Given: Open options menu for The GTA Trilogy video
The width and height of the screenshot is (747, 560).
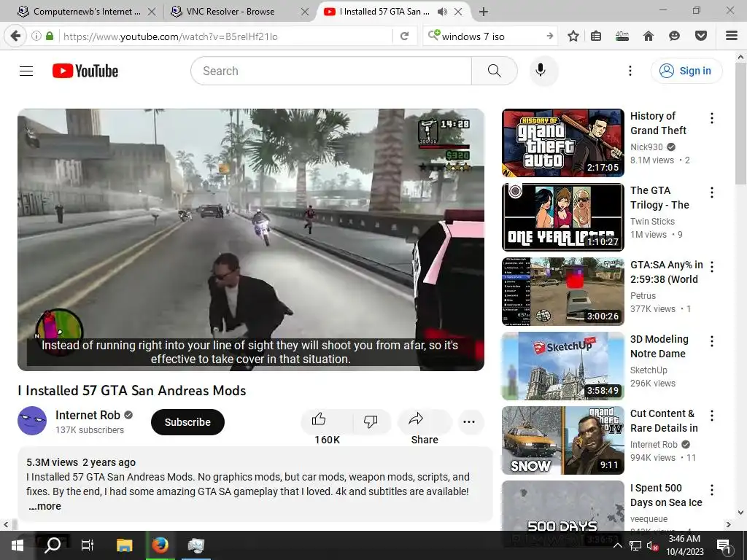Looking at the screenshot, I should (x=712, y=192).
